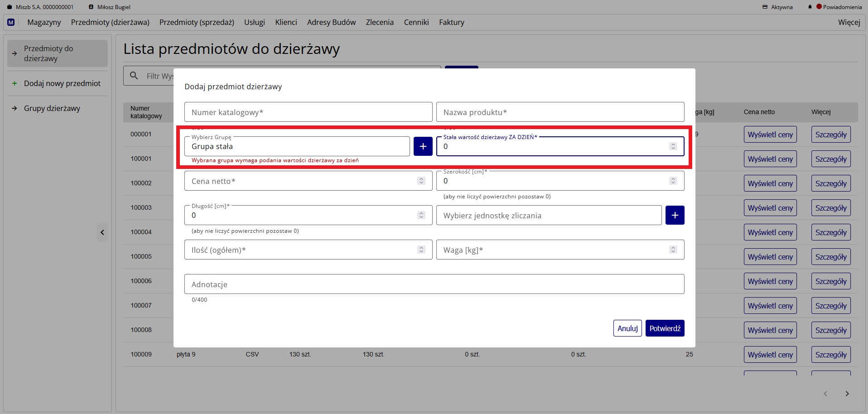Click the sidebar collapse chevron arrow
Image resolution: width=868 pixels, height=414 pixels.
point(102,232)
